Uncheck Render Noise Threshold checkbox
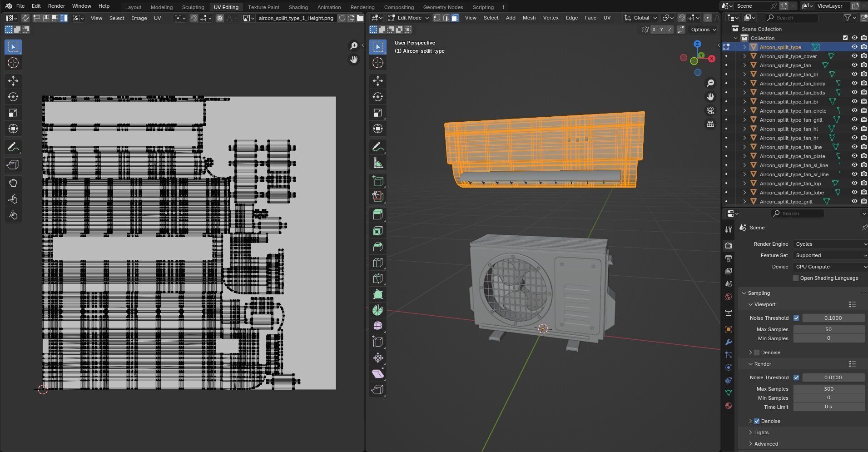Image resolution: width=868 pixels, height=452 pixels. (x=796, y=377)
